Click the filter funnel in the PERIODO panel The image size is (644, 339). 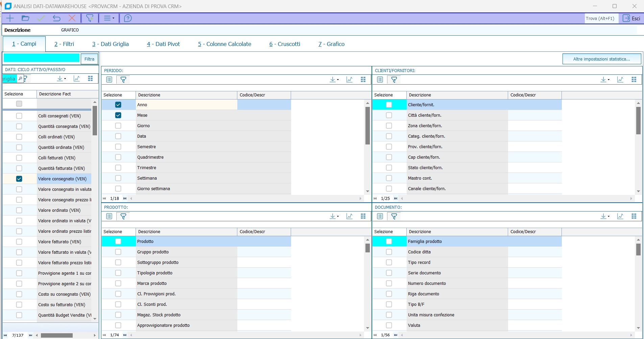(x=123, y=80)
